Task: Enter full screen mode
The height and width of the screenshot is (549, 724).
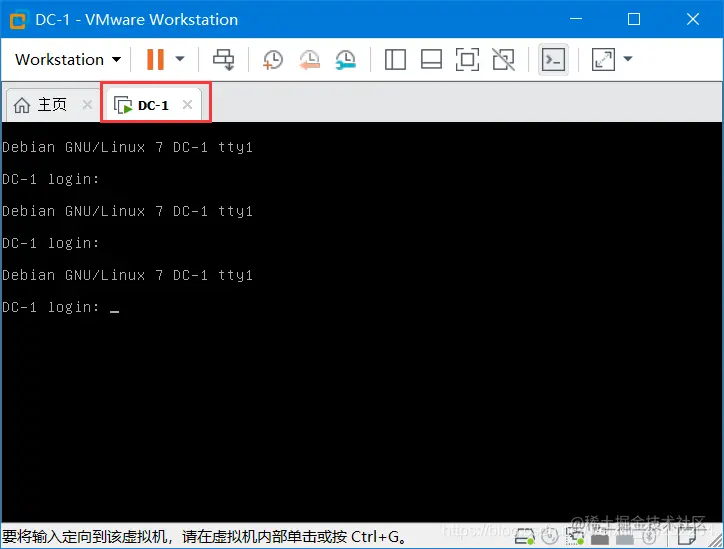Action: coord(467,60)
